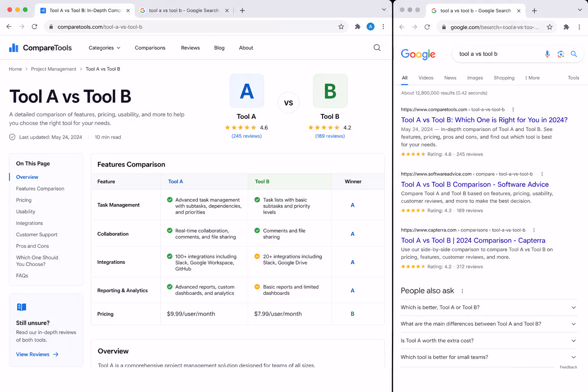Open three-dot menu in right browser window
The height and width of the screenshot is (392, 588).
(x=579, y=27)
